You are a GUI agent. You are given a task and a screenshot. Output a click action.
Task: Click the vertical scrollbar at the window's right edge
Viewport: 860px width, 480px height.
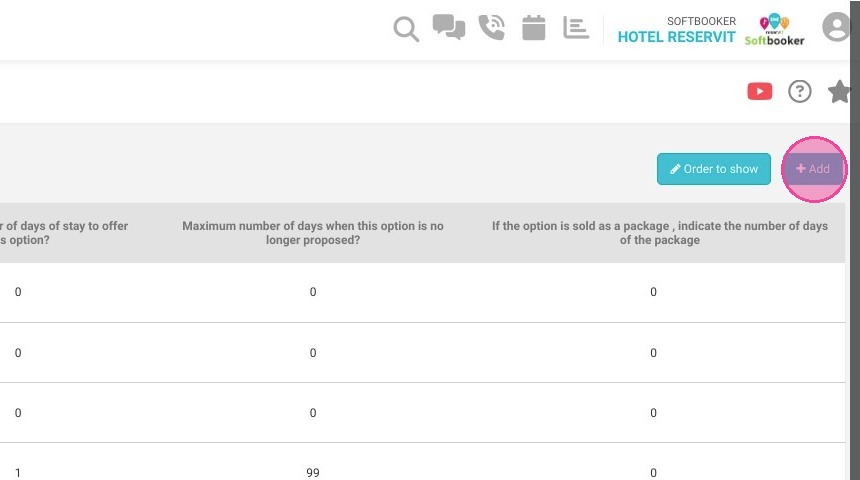tap(855, 240)
